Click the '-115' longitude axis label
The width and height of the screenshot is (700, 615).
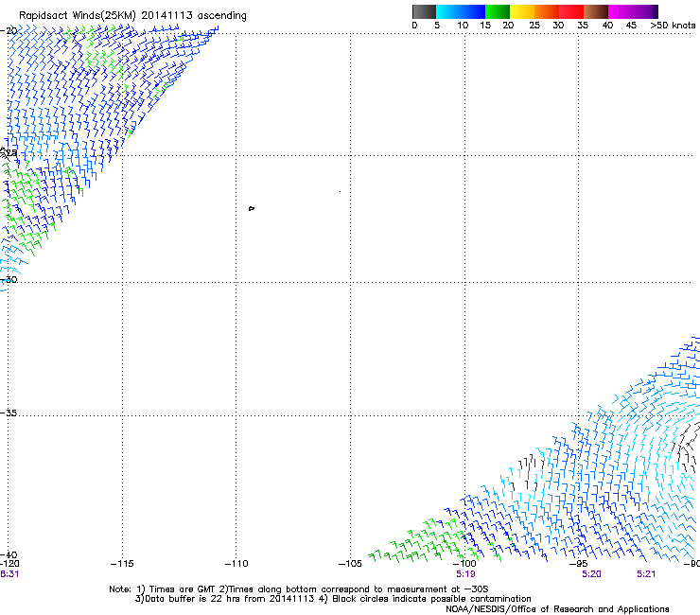(122, 564)
